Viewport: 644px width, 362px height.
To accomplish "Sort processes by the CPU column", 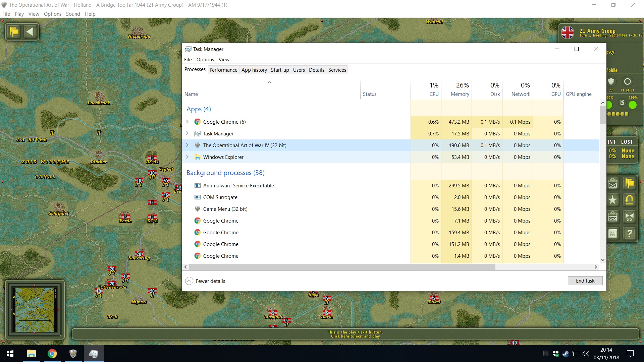I will pyautogui.click(x=426, y=89).
